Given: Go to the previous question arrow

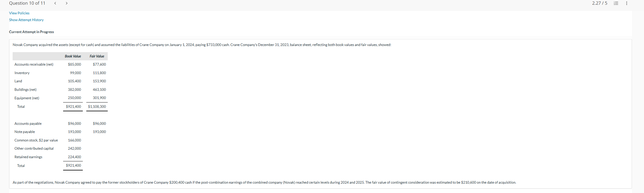Looking at the screenshot, I should pos(55,3).
